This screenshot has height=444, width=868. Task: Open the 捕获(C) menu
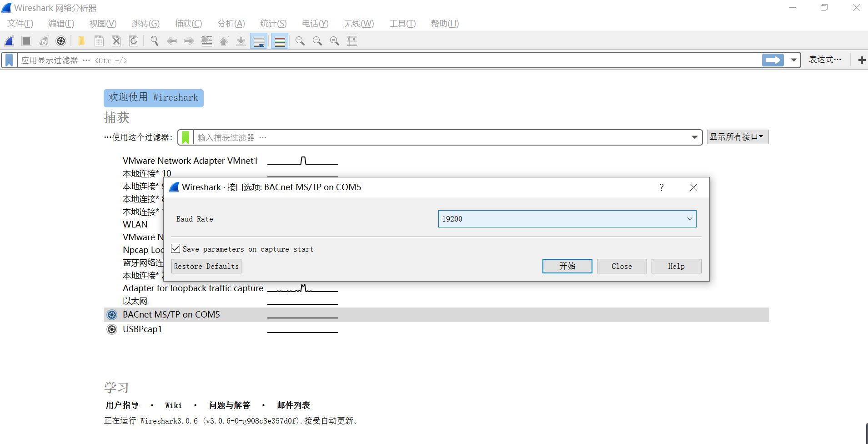[189, 24]
